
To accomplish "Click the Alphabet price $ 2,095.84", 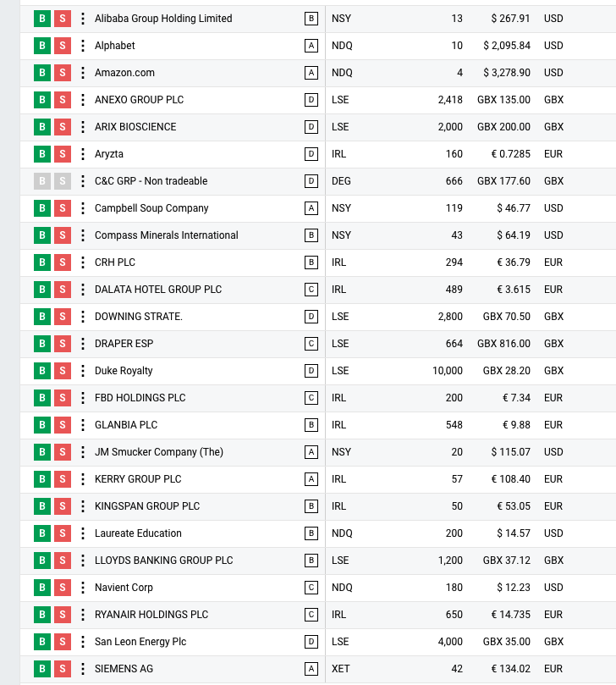I will 506,46.
